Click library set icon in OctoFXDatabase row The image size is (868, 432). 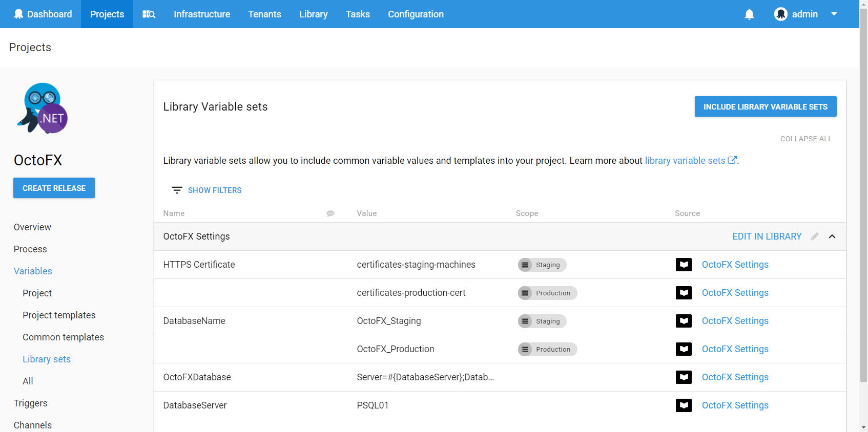pyautogui.click(x=684, y=377)
